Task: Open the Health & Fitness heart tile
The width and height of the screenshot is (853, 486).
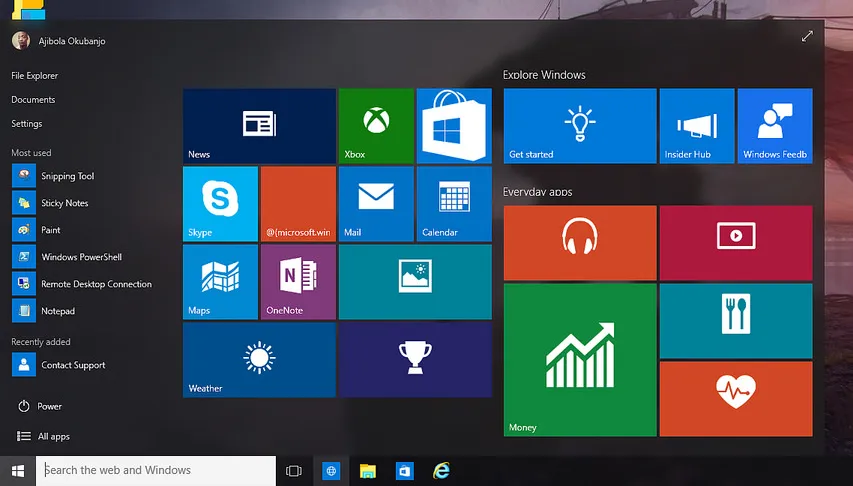Action: [x=736, y=398]
